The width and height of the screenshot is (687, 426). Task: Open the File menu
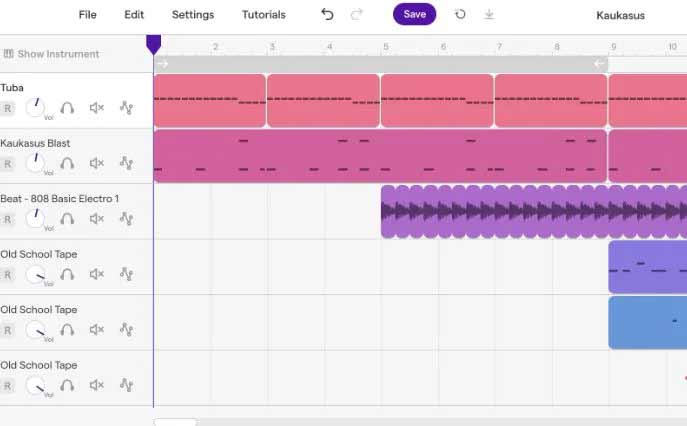point(87,15)
